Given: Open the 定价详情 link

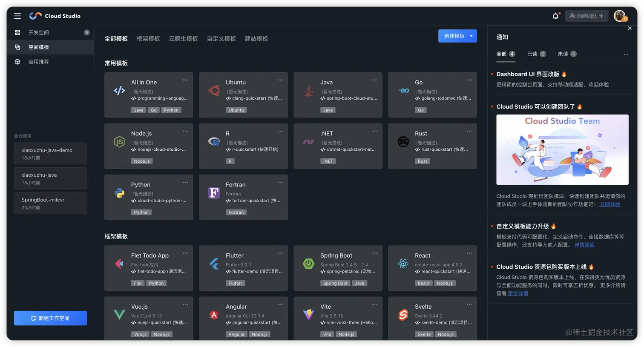Looking at the screenshot, I should (517, 293).
